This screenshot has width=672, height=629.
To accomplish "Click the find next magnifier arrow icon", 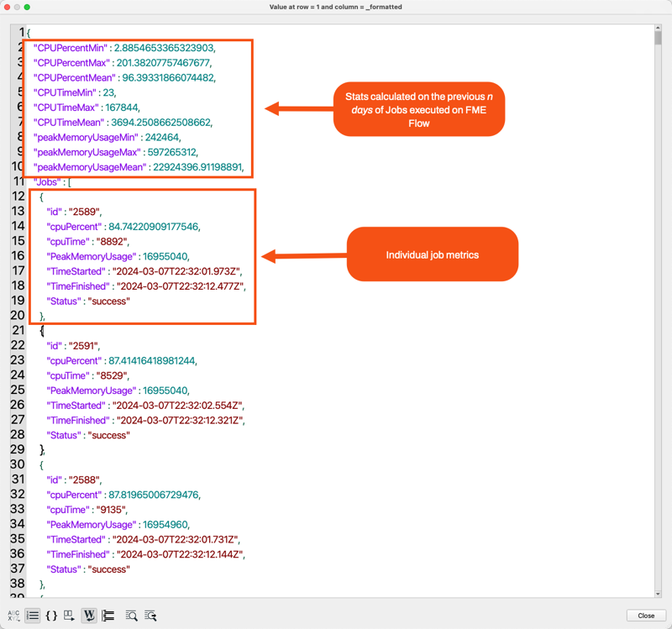I will (x=150, y=616).
